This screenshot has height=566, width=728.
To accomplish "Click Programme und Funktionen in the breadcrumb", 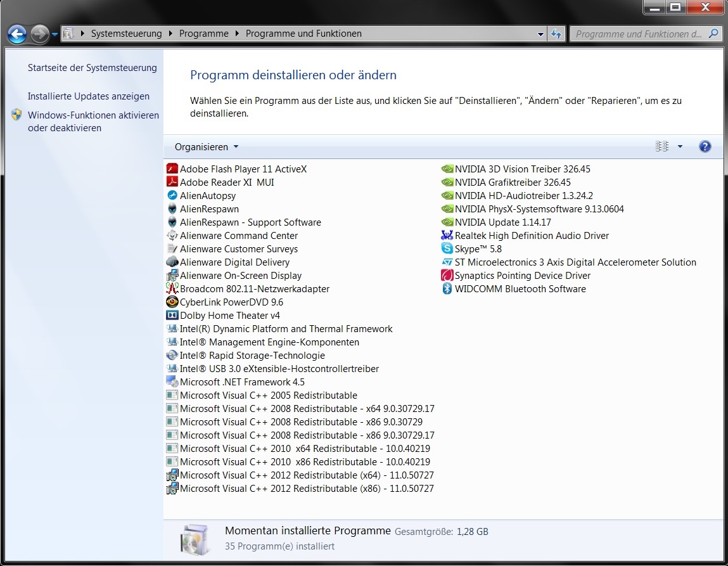I will click(x=303, y=34).
